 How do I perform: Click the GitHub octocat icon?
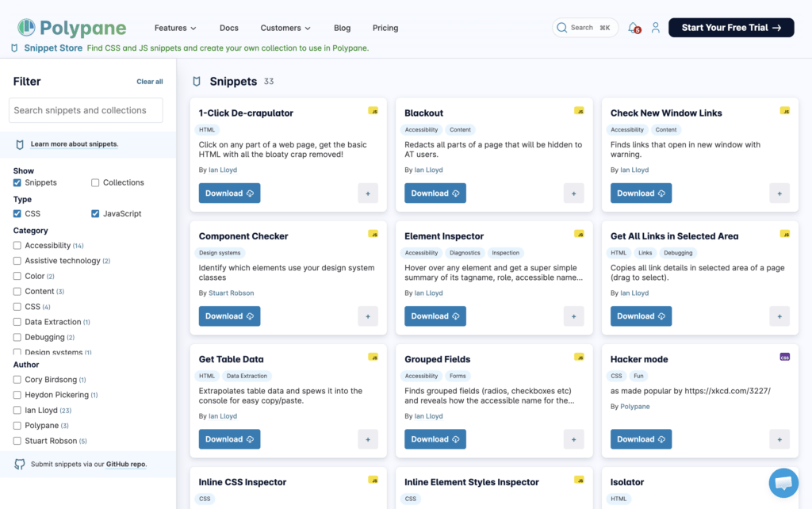(20, 464)
